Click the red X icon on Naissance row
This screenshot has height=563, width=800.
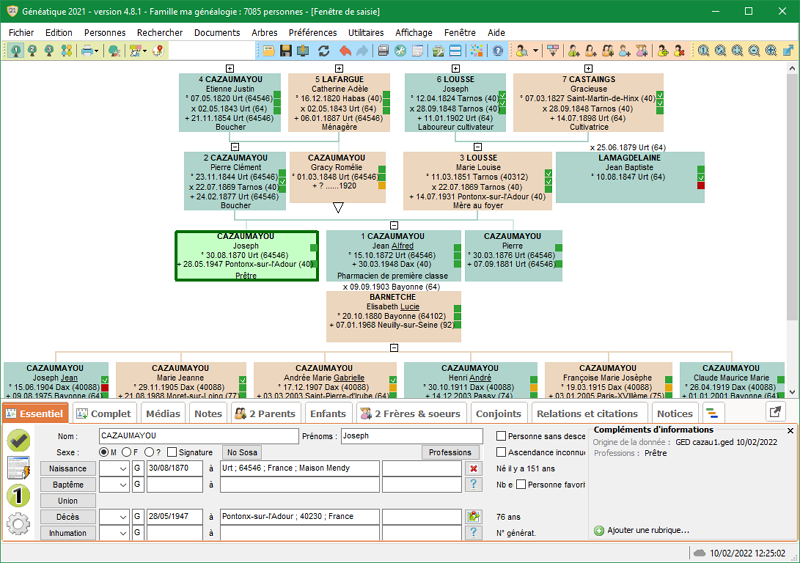tap(473, 469)
